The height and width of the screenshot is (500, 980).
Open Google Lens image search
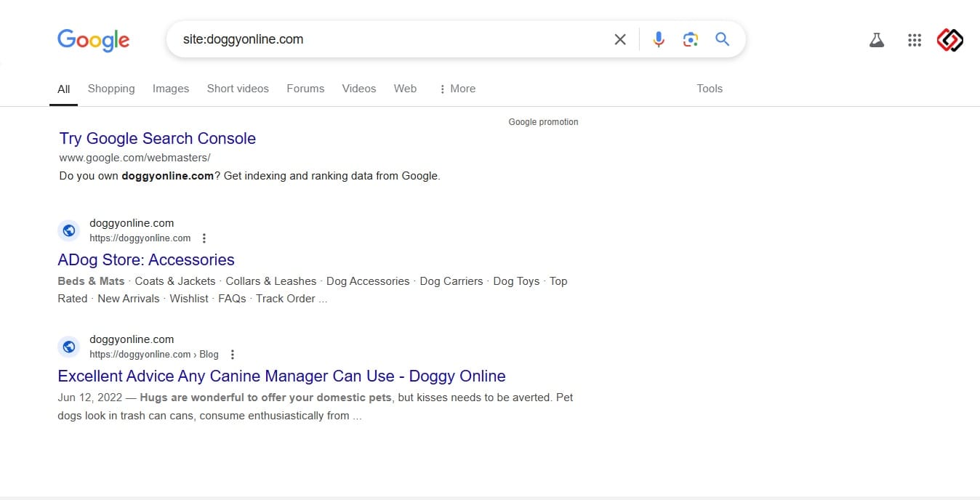(691, 39)
